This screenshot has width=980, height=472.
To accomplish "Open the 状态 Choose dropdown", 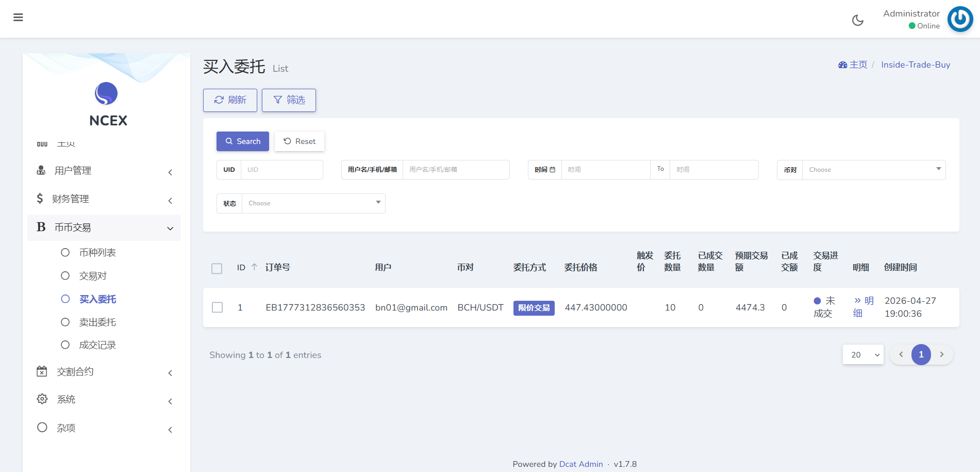I will [x=313, y=203].
